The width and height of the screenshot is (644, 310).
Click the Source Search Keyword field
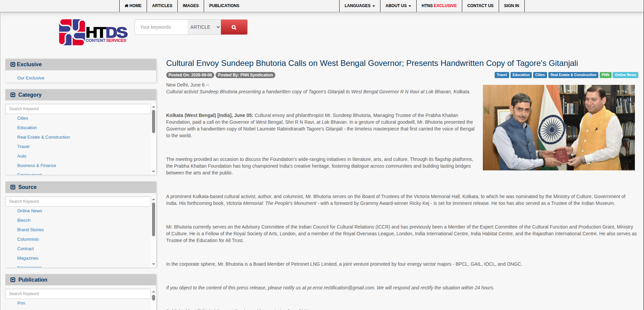click(x=78, y=201)
